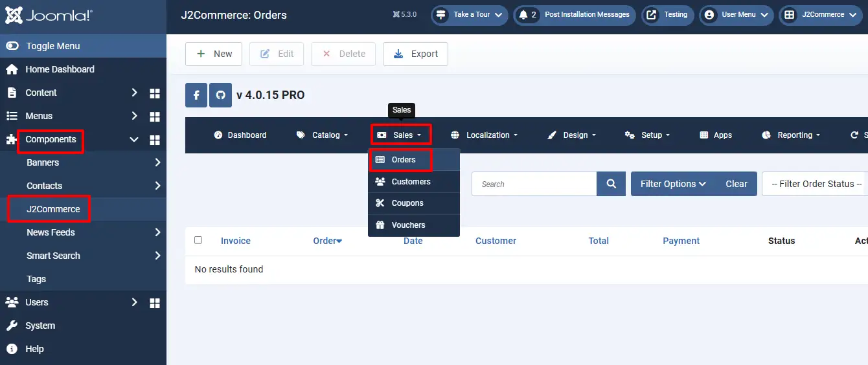Click the Content file icon in sidebar
The width and height of the screenshot is (868, 365).
click(x=12, y=93)
